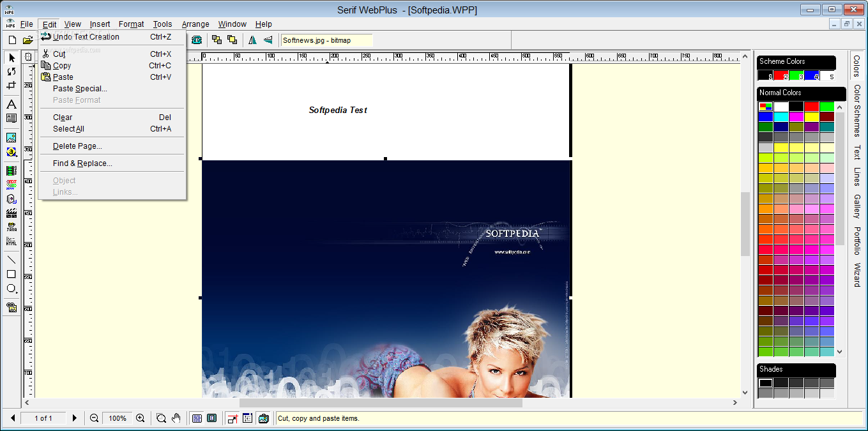The image size is (868, 431).
Task: Click the Zoom In magnifier icon
Action: pyautogui.click(x=141, y=418)
